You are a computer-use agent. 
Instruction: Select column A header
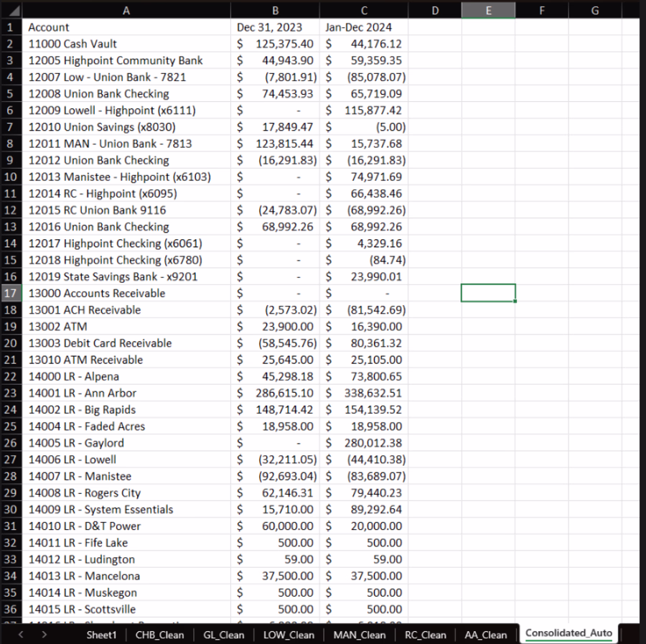tap(126, 11)
